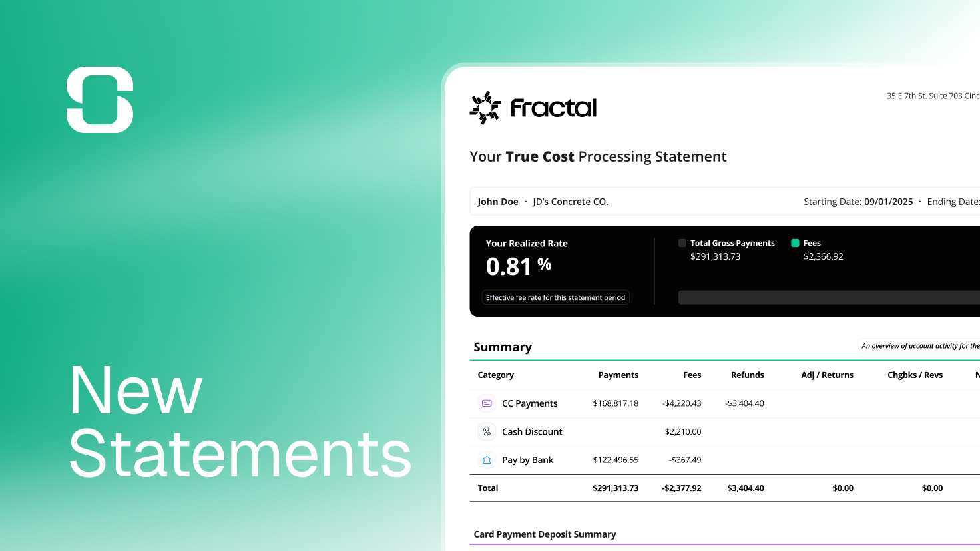Viewport: 980px width, 551px height.
Task: Click the -$3,404.40 refunds amount
Action: [x=744, y=403]
